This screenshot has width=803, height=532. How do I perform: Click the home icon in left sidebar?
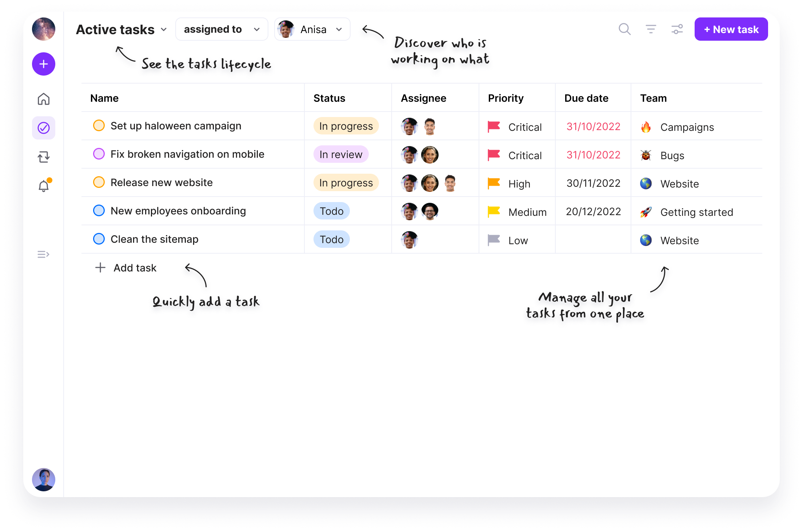pos(43,98)
